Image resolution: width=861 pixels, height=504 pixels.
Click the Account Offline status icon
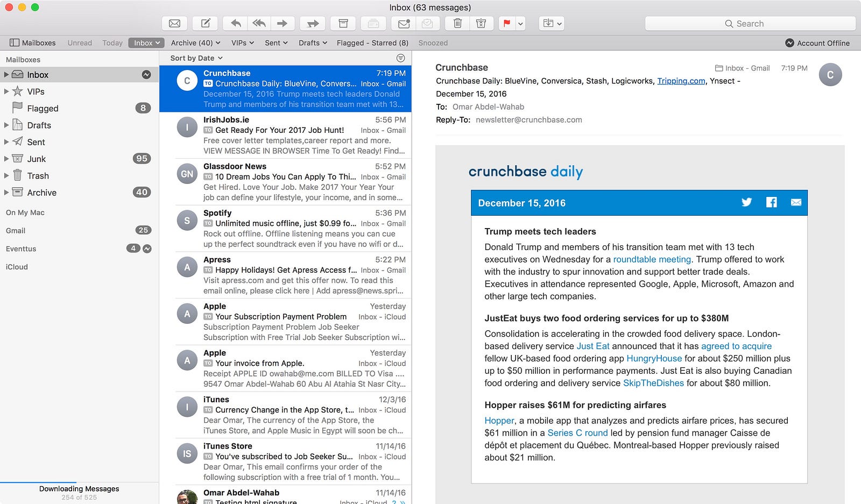(789, 43)
